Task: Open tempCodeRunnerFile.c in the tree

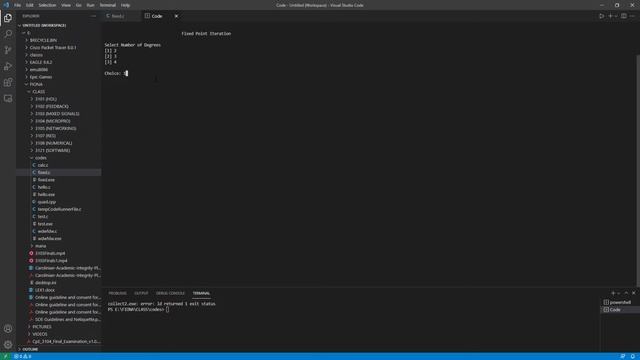Action: coord(59,209)
